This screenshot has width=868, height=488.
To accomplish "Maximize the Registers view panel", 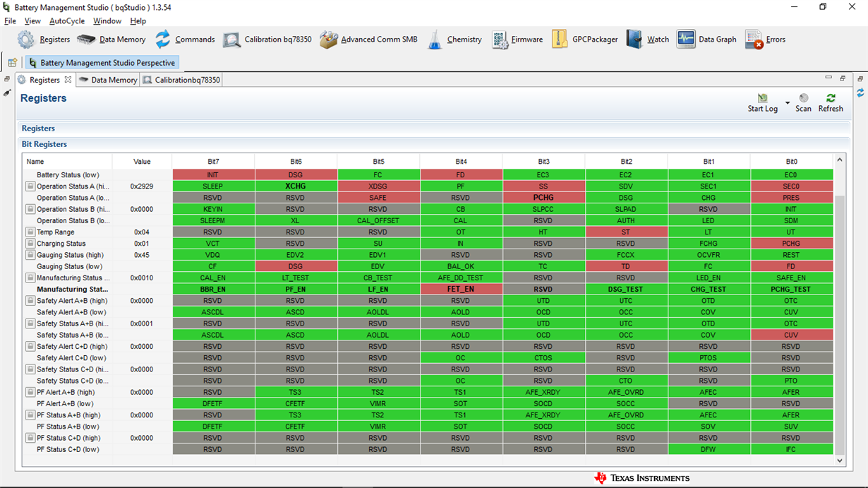I will [x=843, y=78].
